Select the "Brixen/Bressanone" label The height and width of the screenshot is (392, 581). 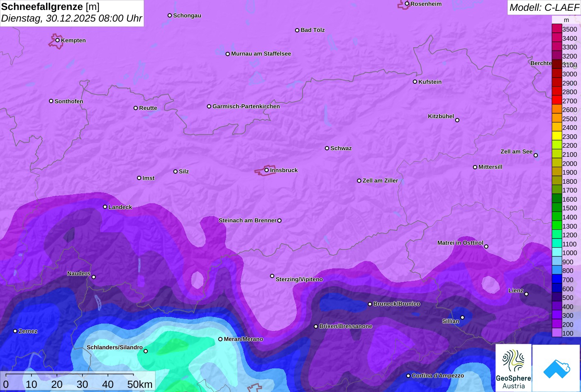click(x=346, y=326)
